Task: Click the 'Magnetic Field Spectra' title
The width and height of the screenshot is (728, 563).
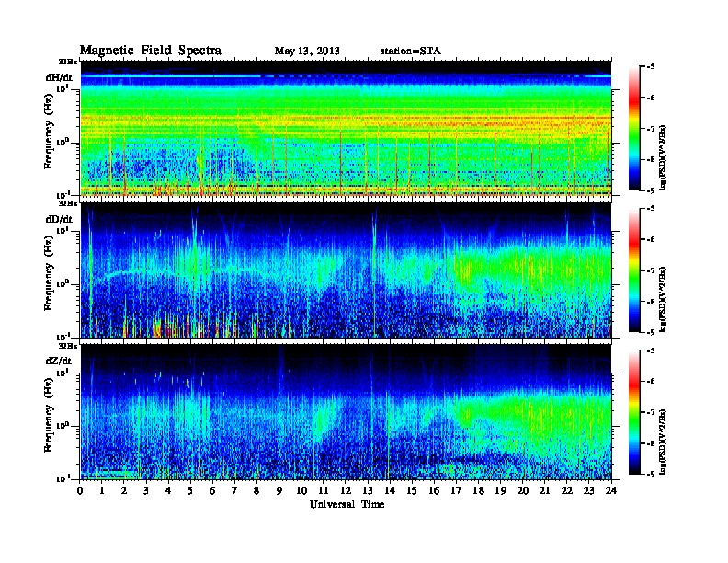Action: [151, 51]
